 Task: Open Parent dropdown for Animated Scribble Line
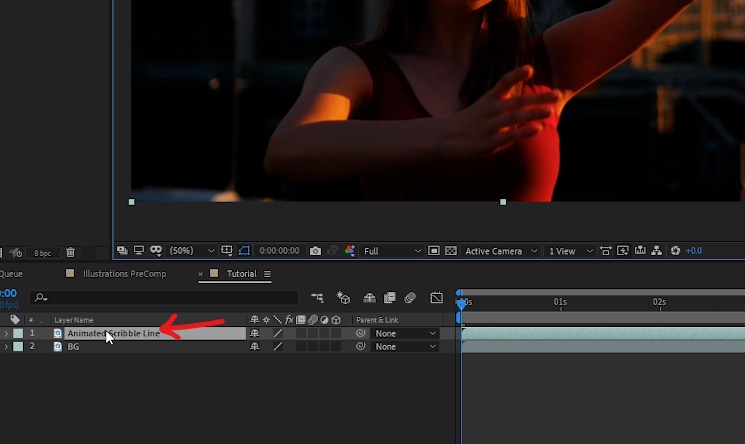405,333
